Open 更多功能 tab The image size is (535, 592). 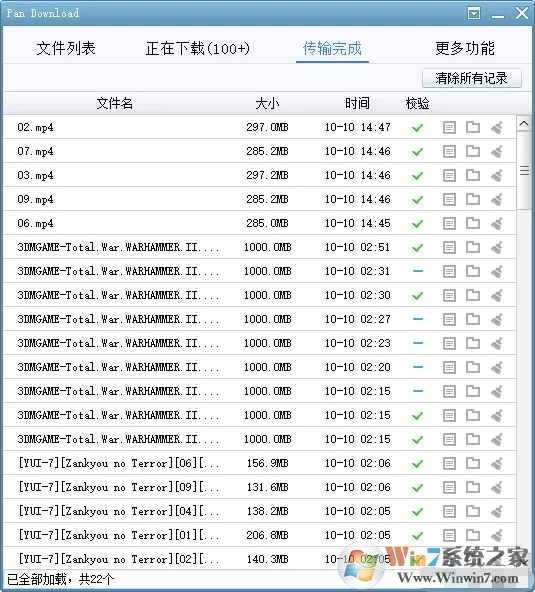[x=465, y=48]
